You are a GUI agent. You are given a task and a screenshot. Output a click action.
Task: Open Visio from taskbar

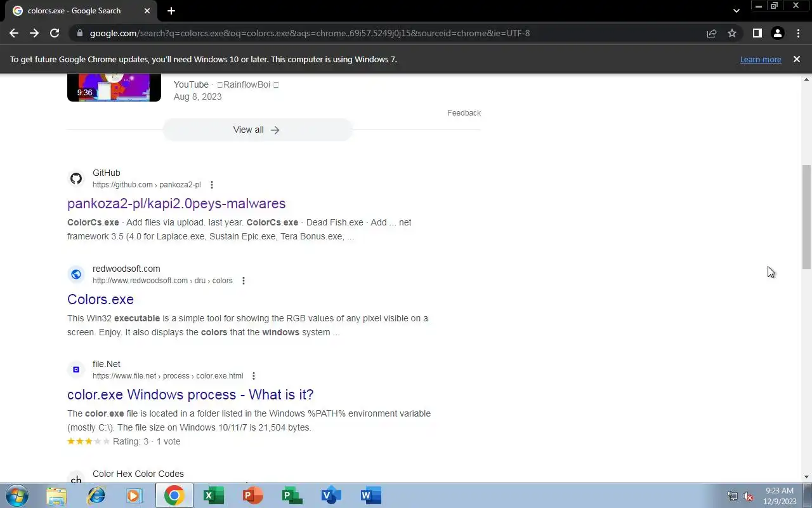point(331,495)
